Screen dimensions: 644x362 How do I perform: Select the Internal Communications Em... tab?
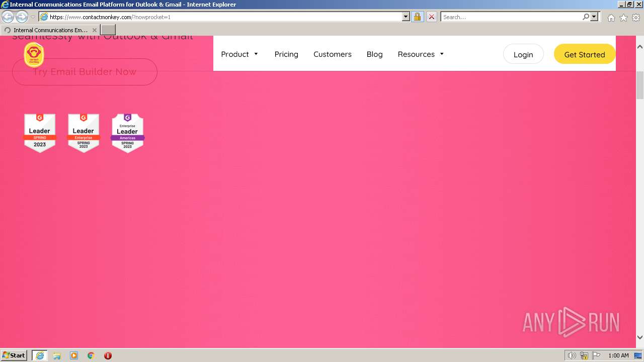coord(50,30)
